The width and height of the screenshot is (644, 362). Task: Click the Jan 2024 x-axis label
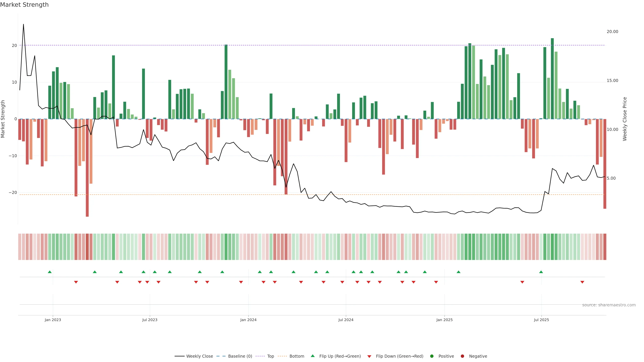(x=248, y=320)
